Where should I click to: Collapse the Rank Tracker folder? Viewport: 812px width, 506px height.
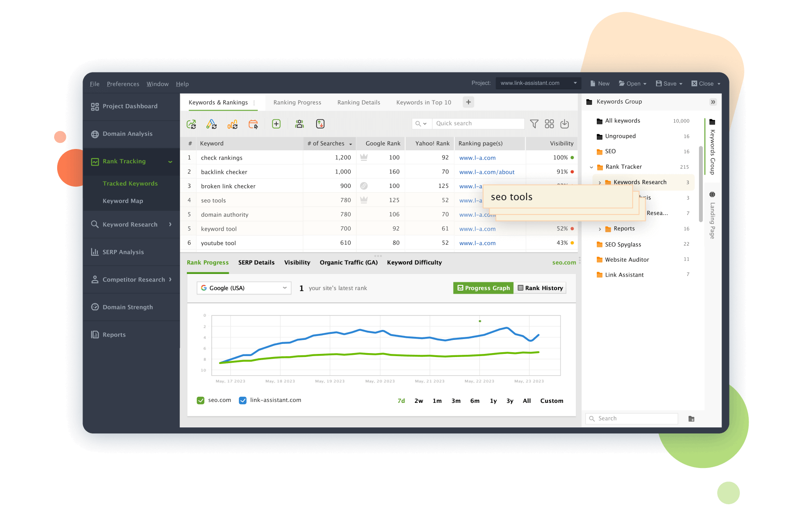pos(592,167)
